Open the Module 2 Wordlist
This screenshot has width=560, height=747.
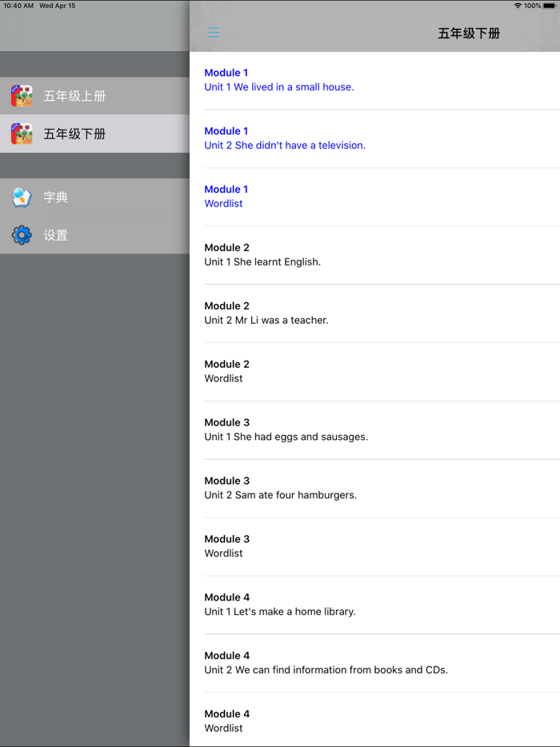[x=374, y=371]
